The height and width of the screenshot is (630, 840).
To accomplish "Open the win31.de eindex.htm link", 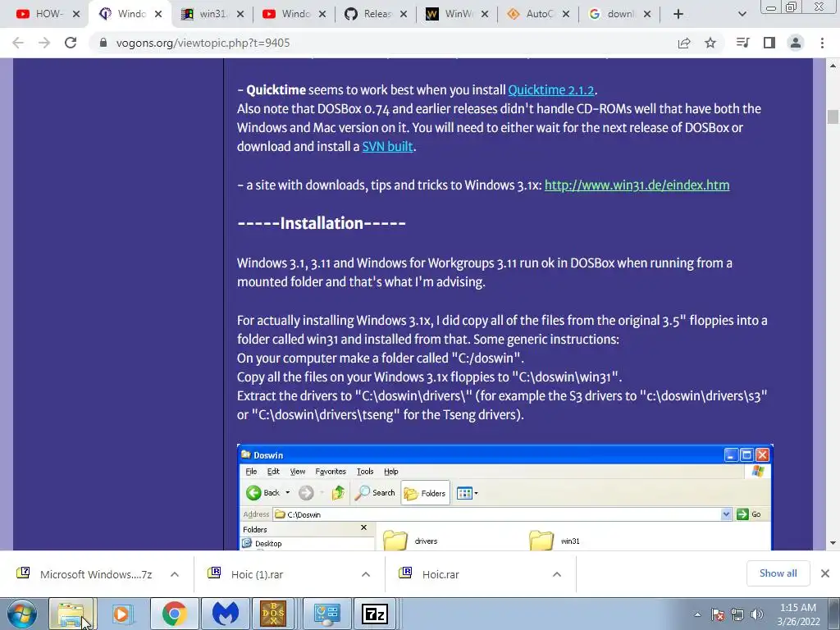I will tap(637, 185).
